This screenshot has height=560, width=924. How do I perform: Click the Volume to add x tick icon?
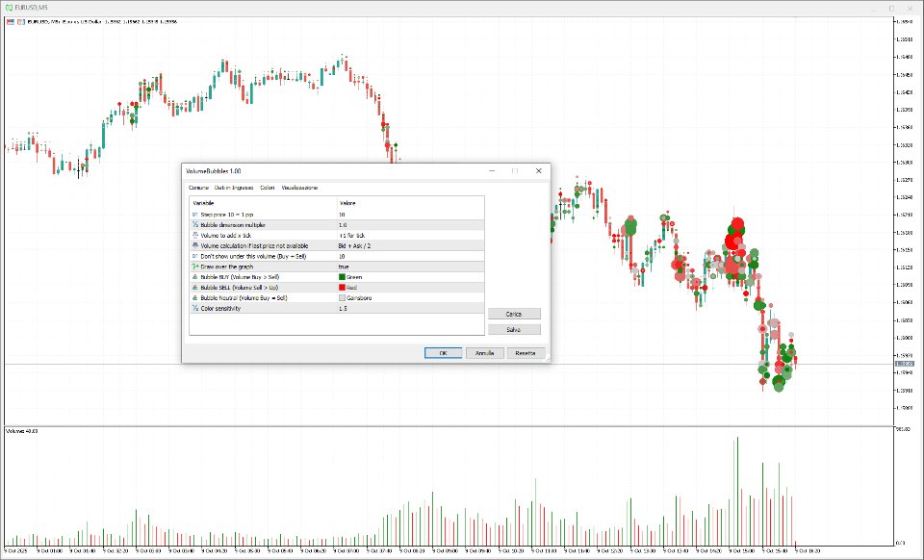[x=194, y=234]
